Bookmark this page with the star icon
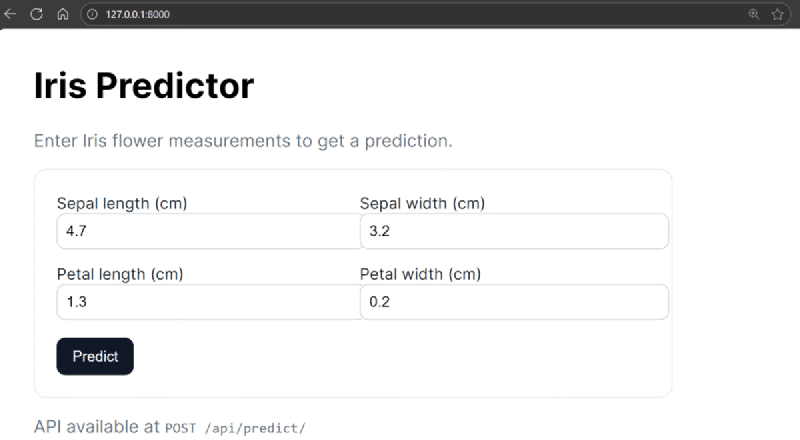Image resolution: width=800 pixels, height=440 pixels. point(777,14)
